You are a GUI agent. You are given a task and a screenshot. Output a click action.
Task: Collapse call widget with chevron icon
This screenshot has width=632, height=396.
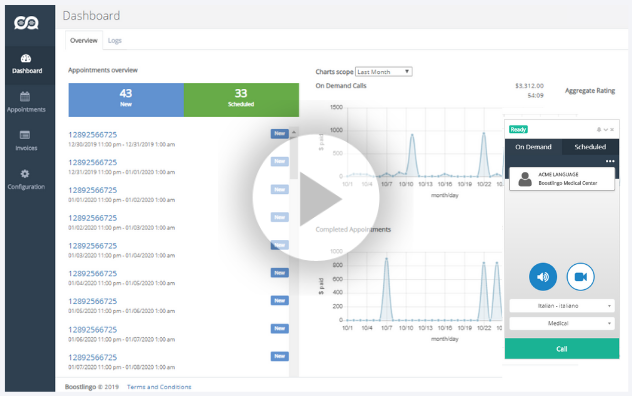coord(605,129)
